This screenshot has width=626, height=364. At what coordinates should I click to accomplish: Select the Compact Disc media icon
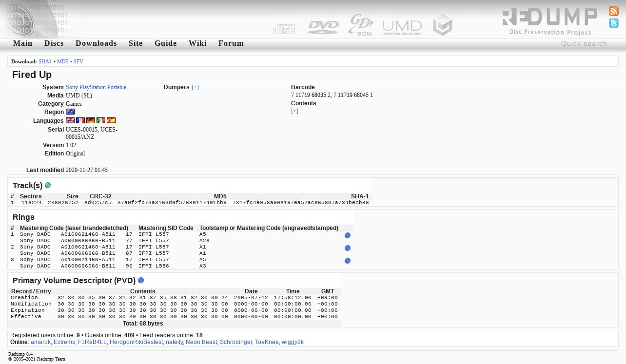pos(284,29)
